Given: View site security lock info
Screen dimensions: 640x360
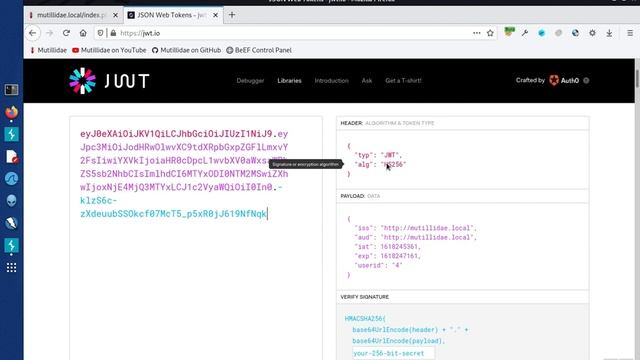Looking at the screenshot, I should coord(113,33).
